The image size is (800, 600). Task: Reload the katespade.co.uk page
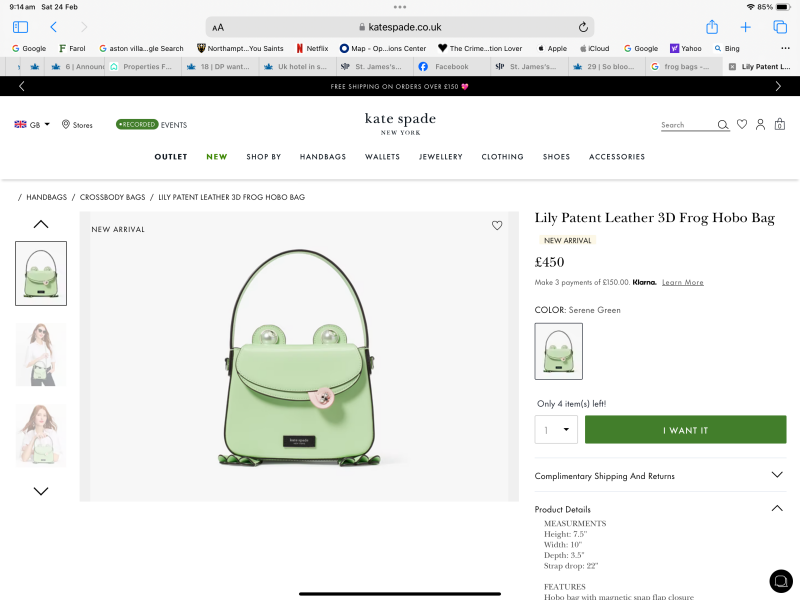pyautogui.click(x=583, y=27)
